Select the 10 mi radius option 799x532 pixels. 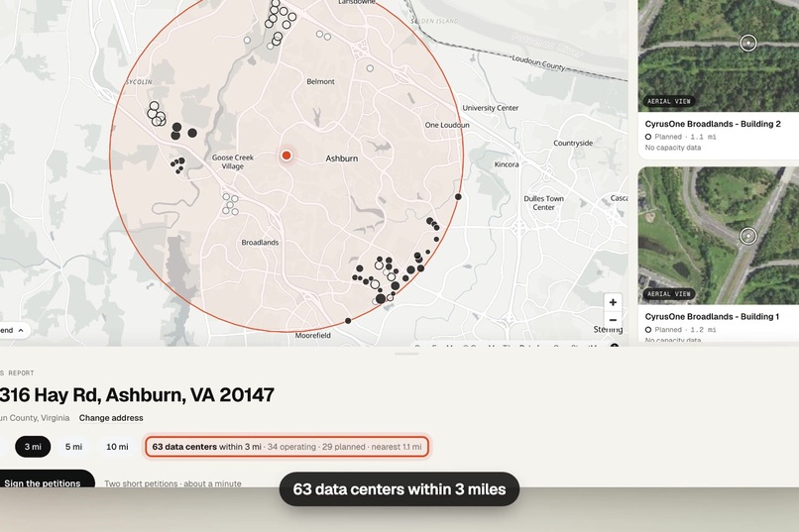pyautogui.click(x=117, y=447)
